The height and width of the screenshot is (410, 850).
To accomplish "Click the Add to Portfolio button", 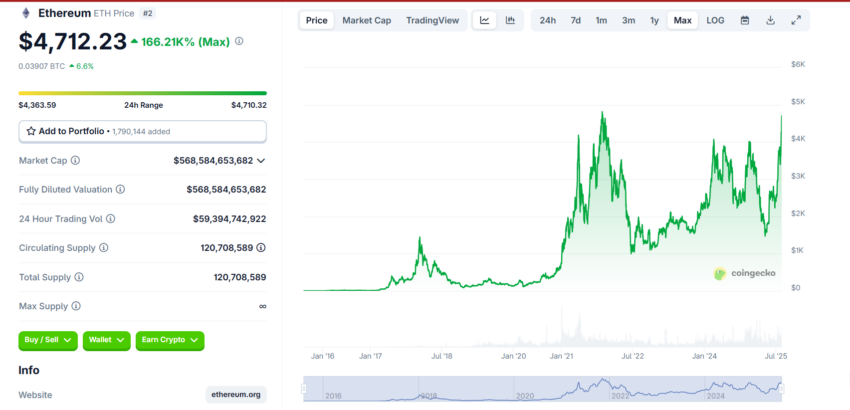I will [143, 131].
